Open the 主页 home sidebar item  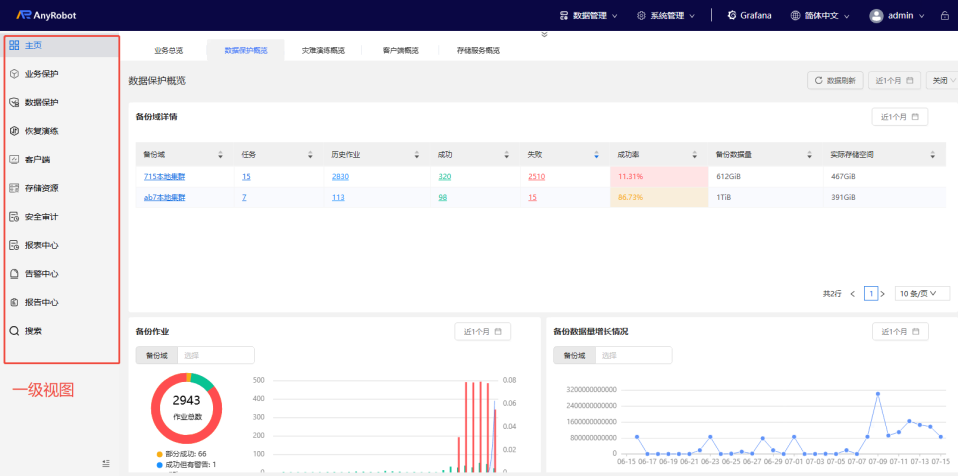tap(62, 45)
